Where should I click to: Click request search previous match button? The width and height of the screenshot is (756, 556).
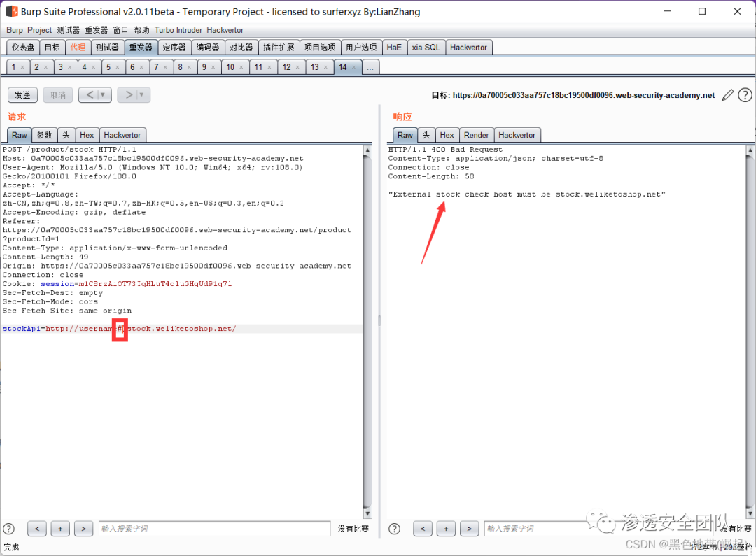point(37,529)
